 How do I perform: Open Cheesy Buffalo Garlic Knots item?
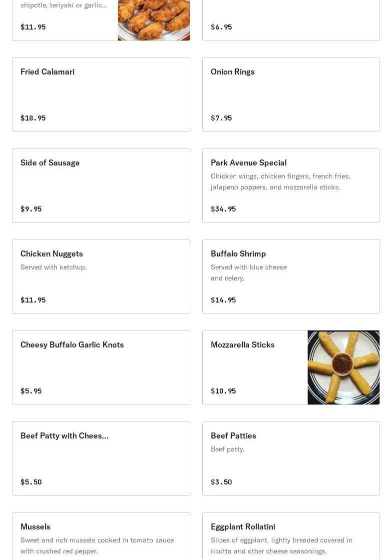[x=101, y=367]
